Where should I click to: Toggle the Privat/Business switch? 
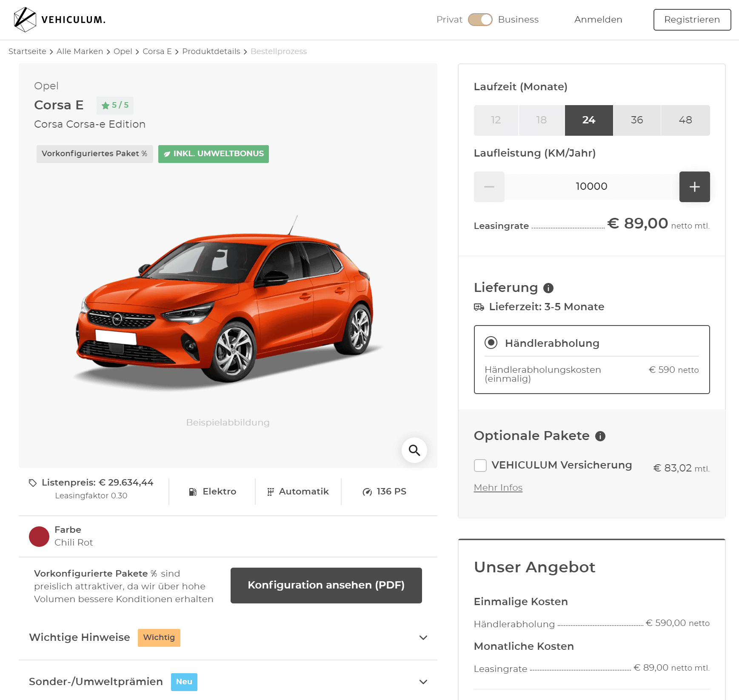(480, 20)
